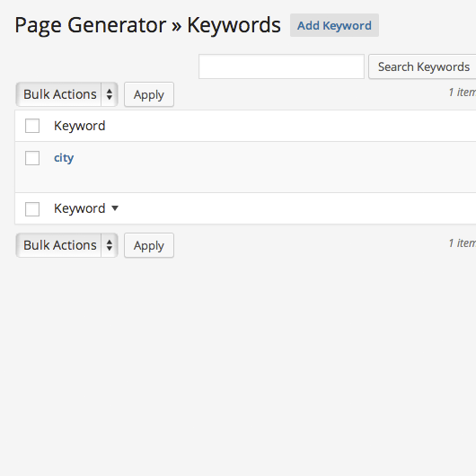Click the top item count text
The width and height of the screenshot is (476, 476).
tap(462, 92)
